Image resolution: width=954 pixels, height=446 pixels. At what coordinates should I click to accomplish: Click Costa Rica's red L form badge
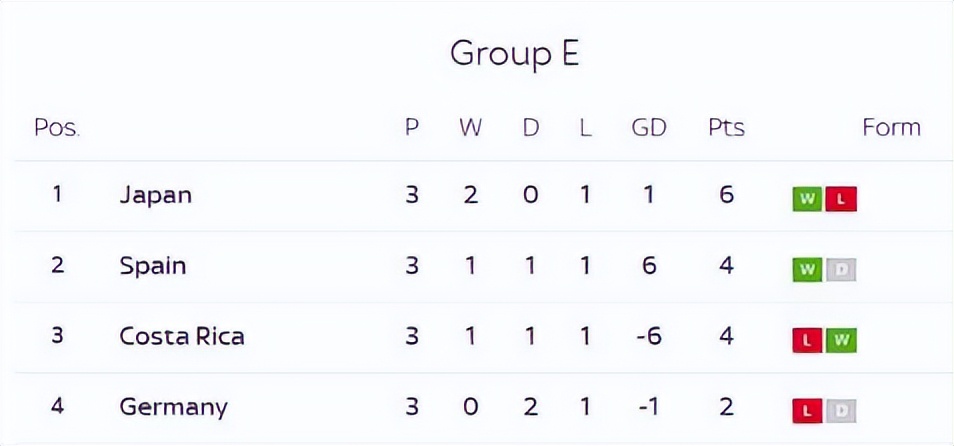807,340
